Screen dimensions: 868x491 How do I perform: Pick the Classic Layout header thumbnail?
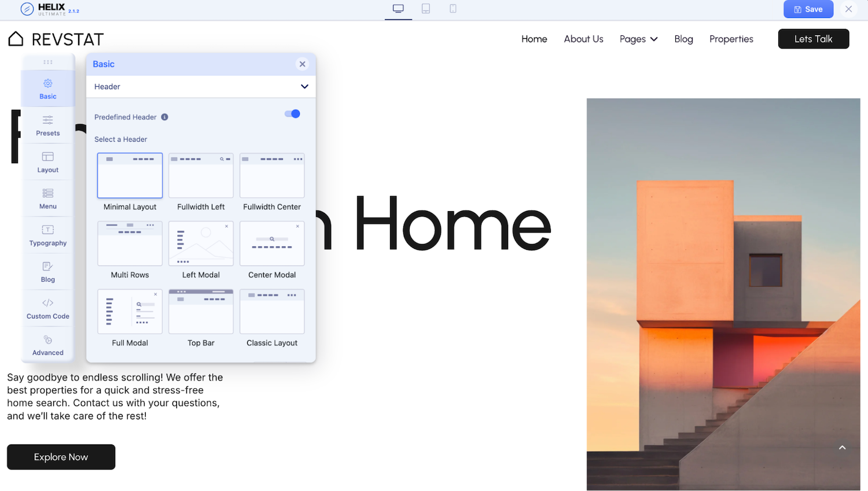tap(272, 312)
